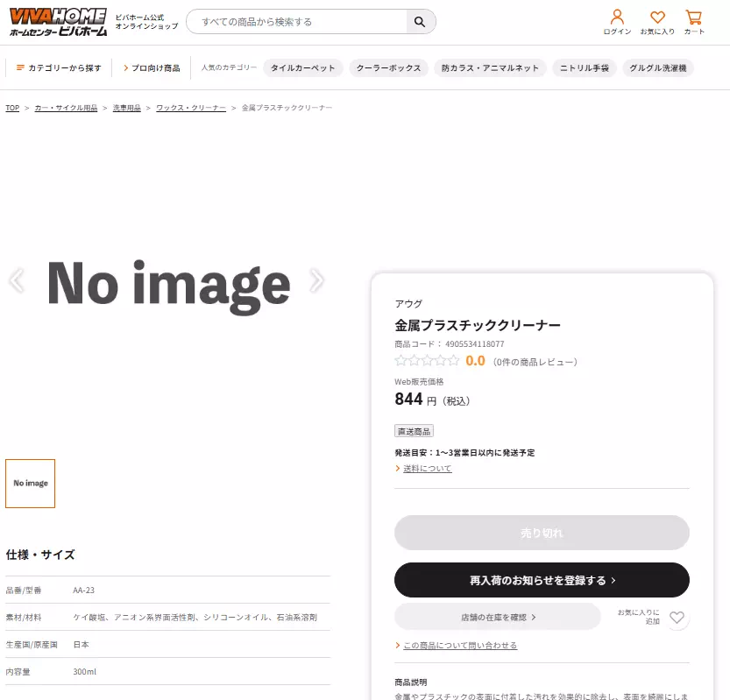Click the VIVA HOME logo
Image resolution: width=730 pixels, height=700 pixels.
(55, 21)
